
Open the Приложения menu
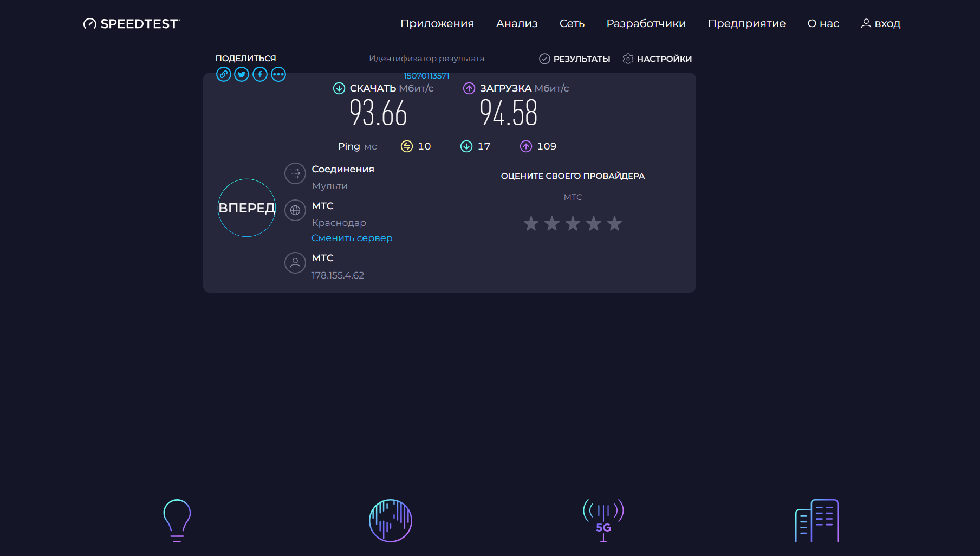point(437,23)
